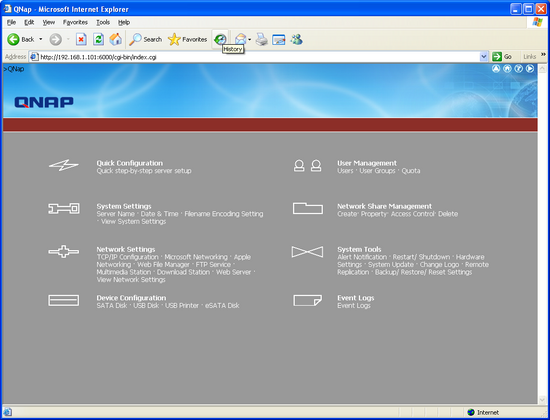Open the Network Settings heading link

click(126, 249)
